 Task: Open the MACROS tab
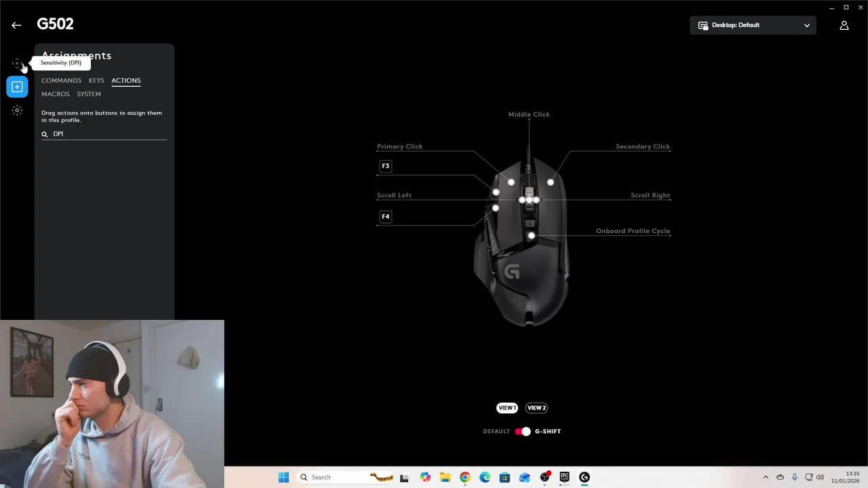[x=56, y=94]
